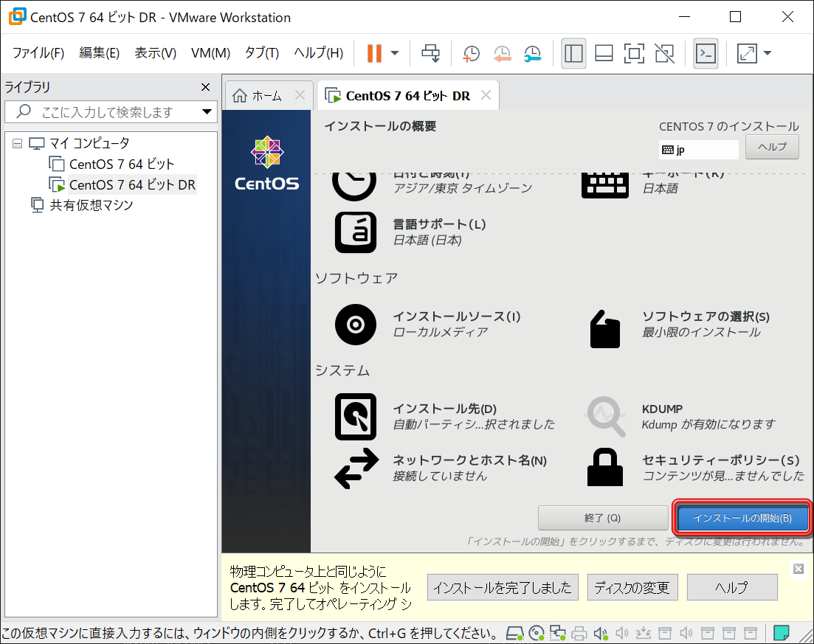This screenshot has width=814, height=644.
Task: Open the ヘルプ(H) menu
Action: (x=318, y=53)
